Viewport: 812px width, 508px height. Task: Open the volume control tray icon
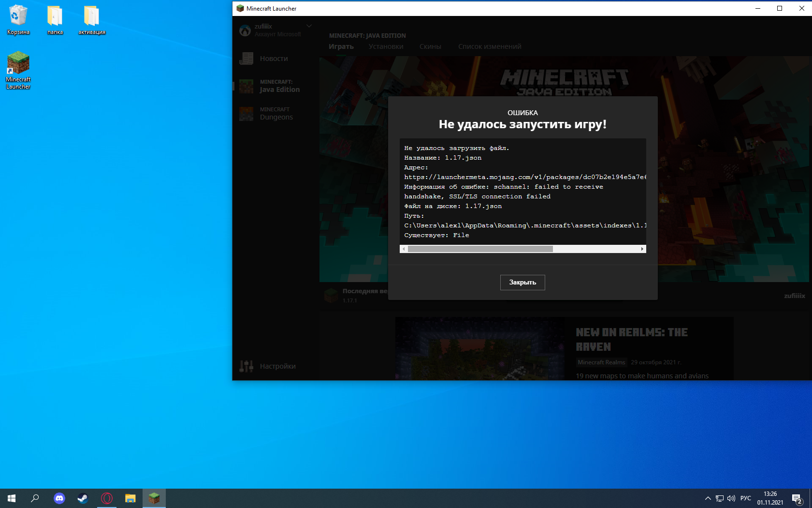coord(731,498)
